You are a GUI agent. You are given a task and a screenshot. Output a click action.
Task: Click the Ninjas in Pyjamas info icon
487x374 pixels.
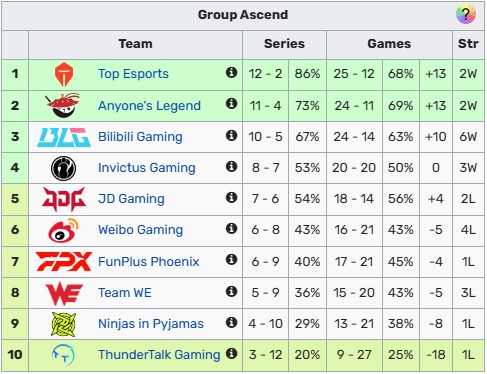coord(231,322)
